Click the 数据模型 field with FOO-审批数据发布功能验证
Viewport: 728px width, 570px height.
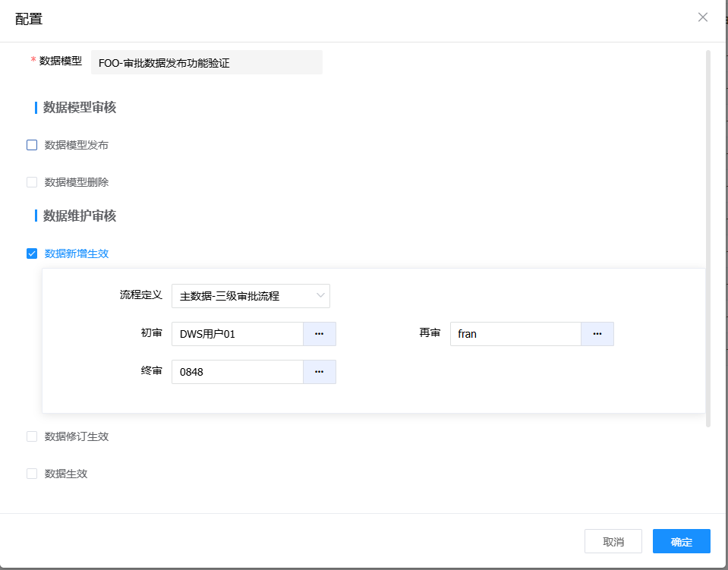point(206,63)
